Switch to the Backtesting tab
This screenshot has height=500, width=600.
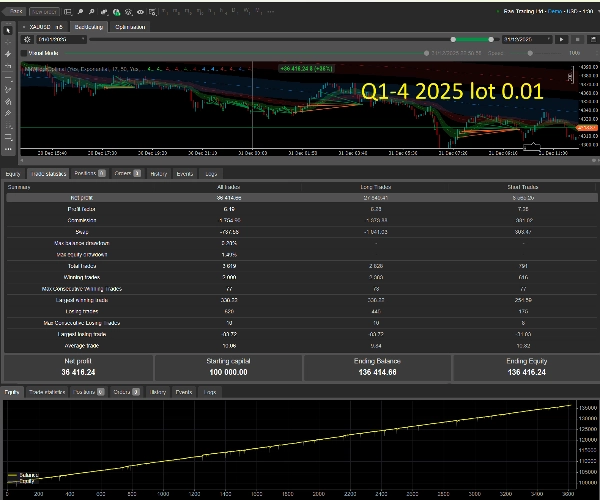tap(88, 27)
